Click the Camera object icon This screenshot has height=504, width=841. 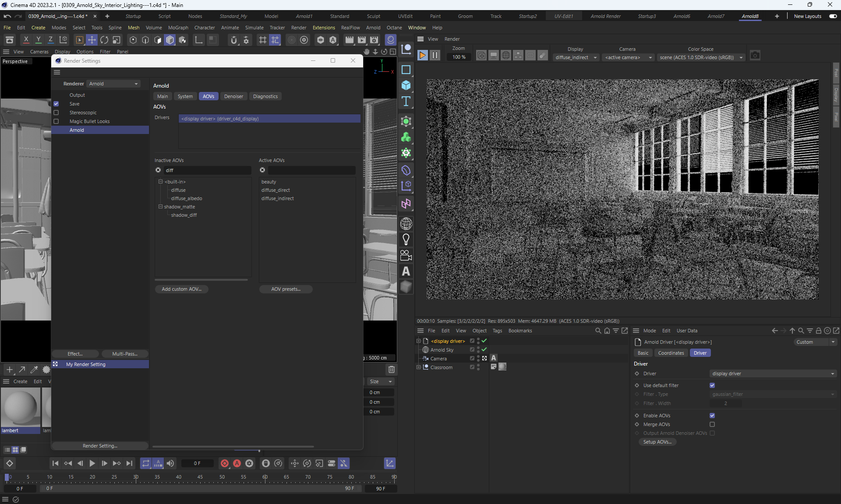click(406, 255)
